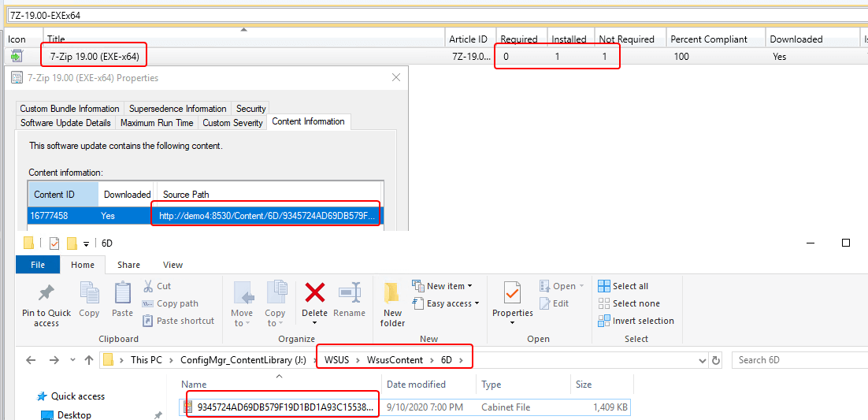Viewport: 868px width, 420px height.
Task: Open the quick access toolbar customize arrow
Action: [x=87, y=243]
